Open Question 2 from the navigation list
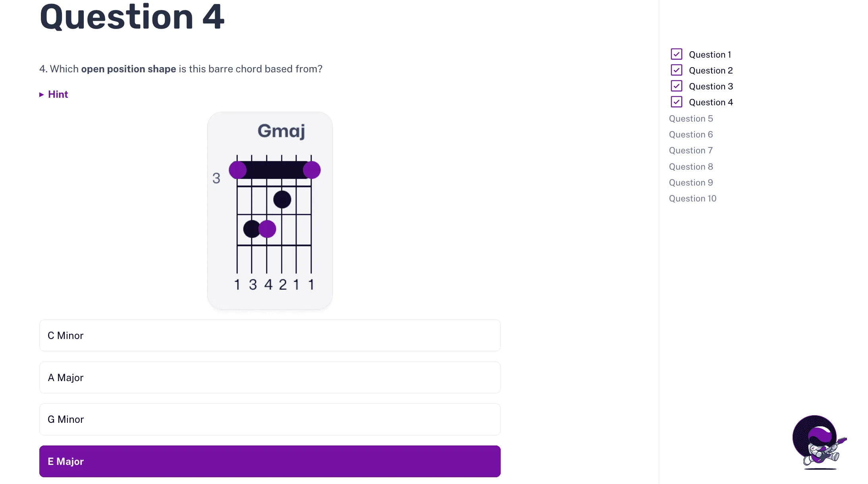This screenshot has width=868, height=484. (711, 70)
